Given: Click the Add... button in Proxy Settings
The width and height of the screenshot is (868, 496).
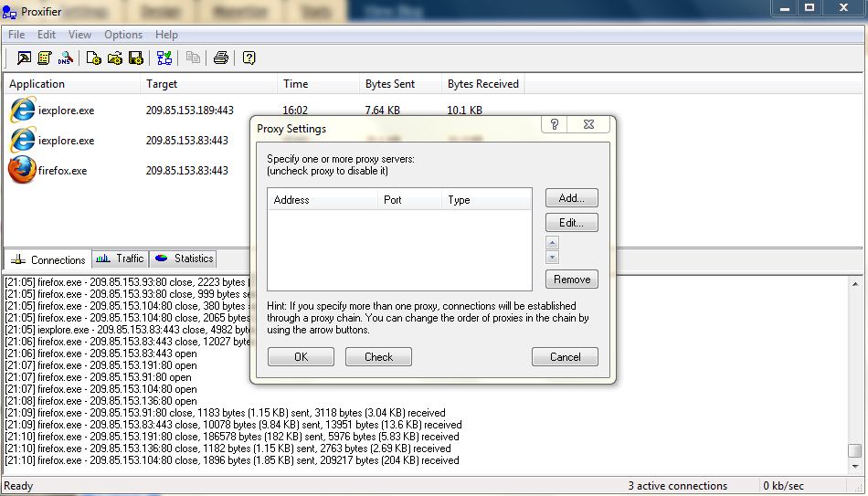Looking at the screenshot, I should coord(571,198).
